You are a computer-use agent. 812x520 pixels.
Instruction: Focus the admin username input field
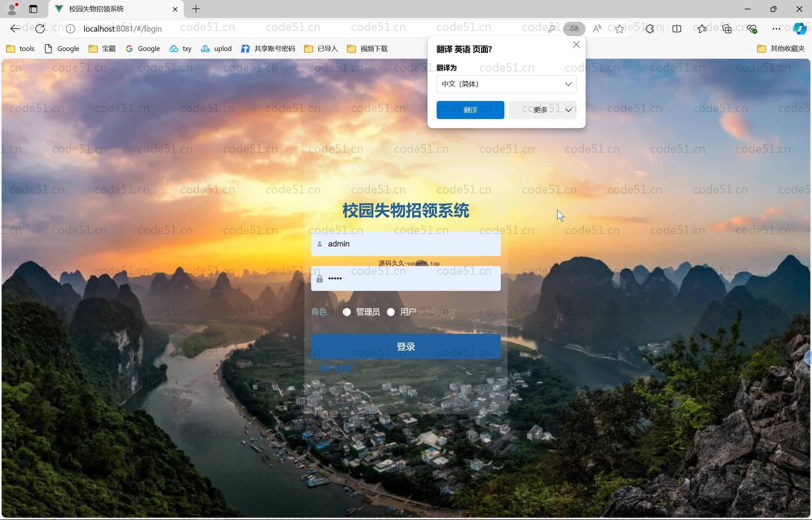pos(406,244)
